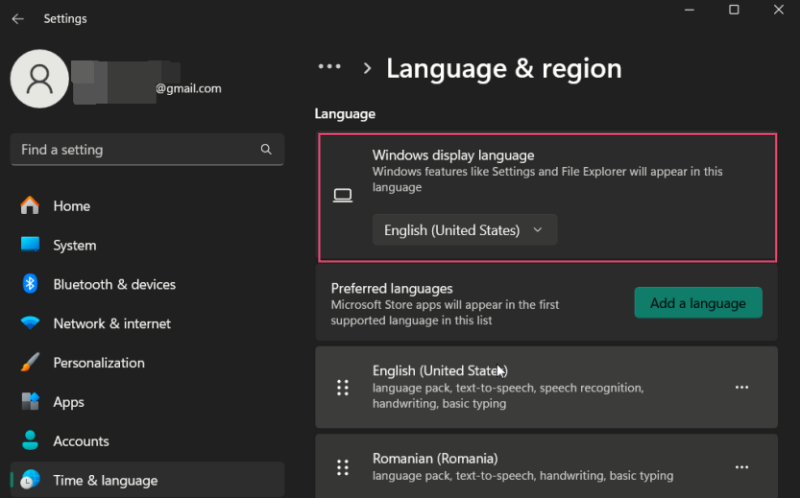Click the Accounts person icon
This screenshot has width=800, height=498.
(x=30, y=440)
